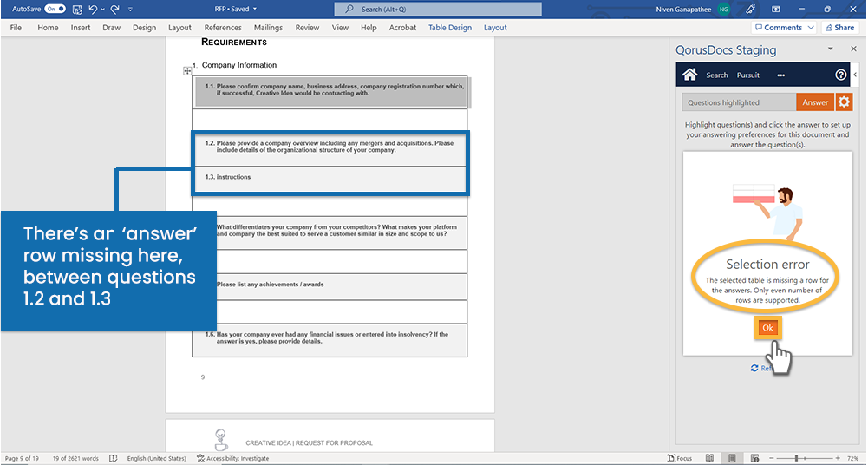Click the spelling proofing book icon
Viewport: 868px width, 465px height.
click(114, 458)
